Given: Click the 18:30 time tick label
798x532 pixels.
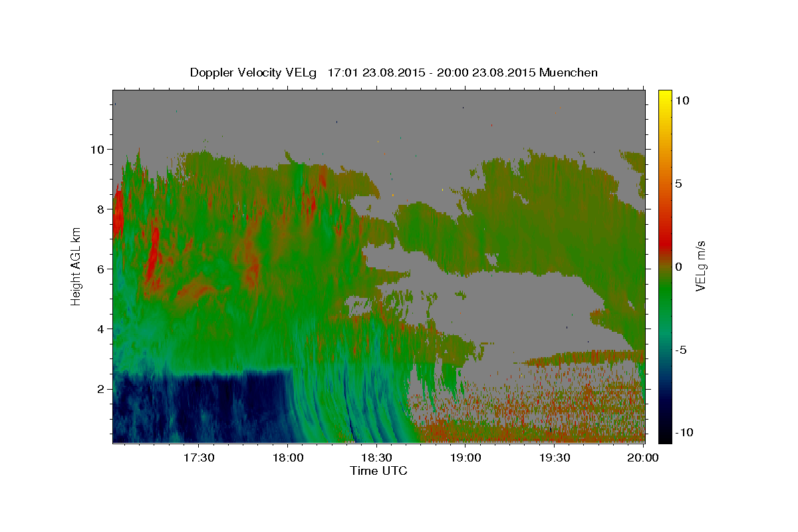Looking at the screenshot, I should pos(376,458).
